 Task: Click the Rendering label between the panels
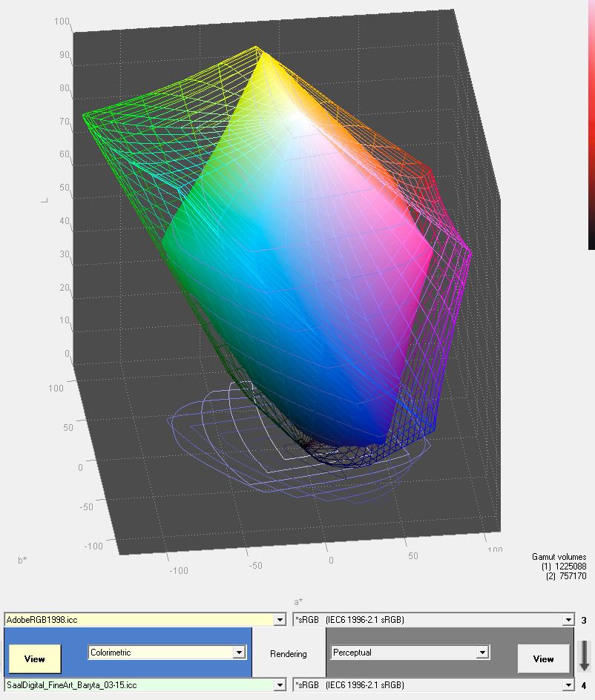tap(289, 654)
